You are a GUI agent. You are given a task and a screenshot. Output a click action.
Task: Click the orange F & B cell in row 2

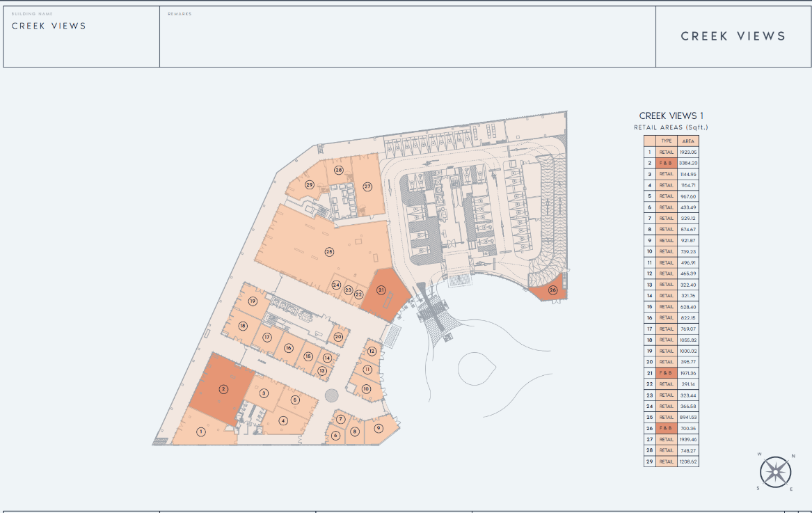pos(667,163)
